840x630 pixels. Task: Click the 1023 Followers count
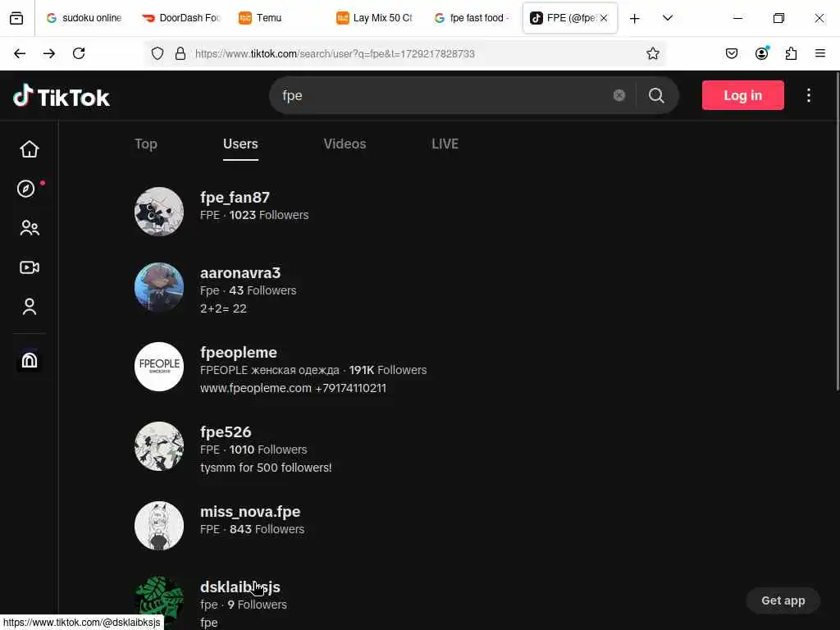coord(269,216)
